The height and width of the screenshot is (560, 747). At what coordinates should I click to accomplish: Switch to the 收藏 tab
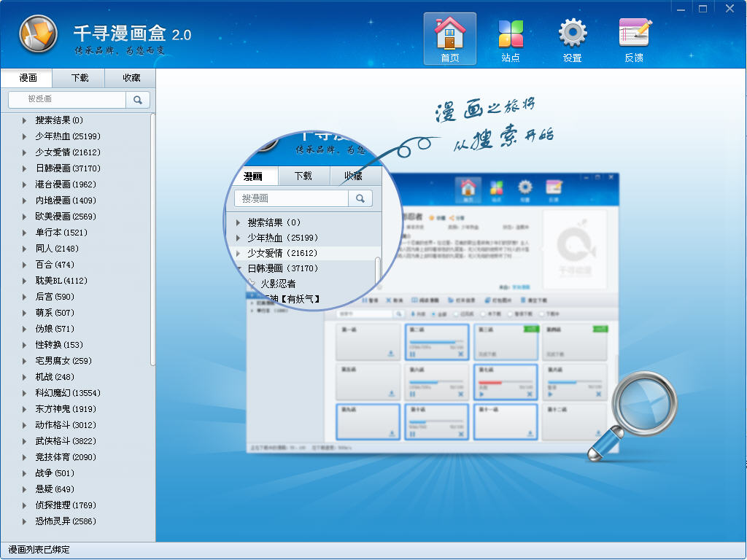[131, 77]
